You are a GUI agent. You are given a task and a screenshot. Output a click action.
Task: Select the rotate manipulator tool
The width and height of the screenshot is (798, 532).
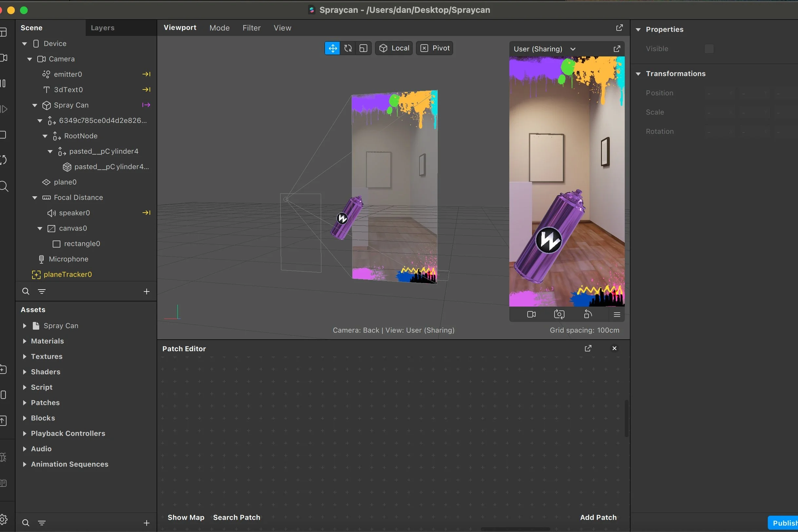point(348,48)
